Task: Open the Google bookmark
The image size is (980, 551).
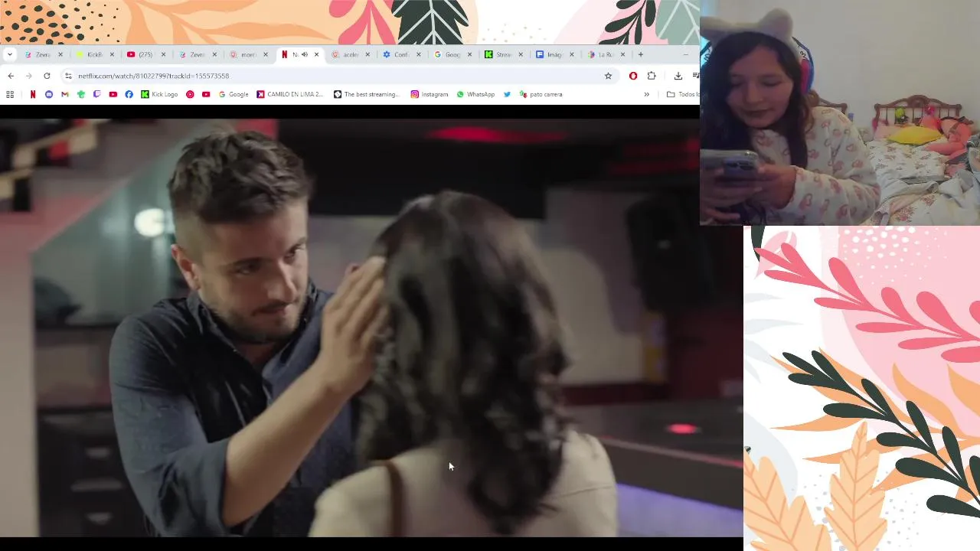Action: click(234, 94)
